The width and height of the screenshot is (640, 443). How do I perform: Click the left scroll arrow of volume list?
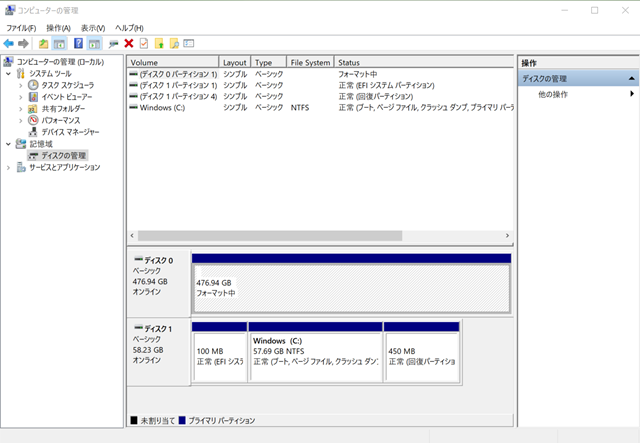(132, 236)
